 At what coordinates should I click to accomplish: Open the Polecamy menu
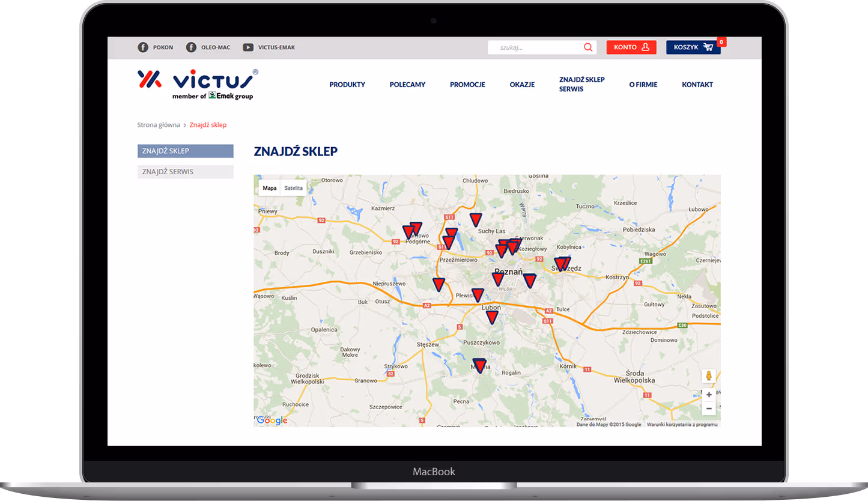[x=407, y=85]
